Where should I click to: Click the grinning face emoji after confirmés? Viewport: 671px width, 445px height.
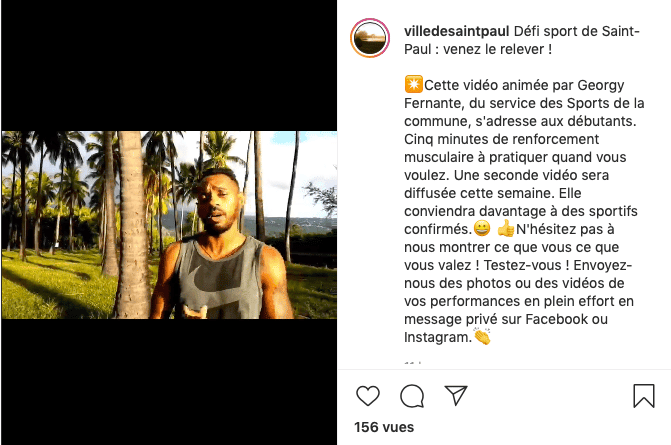(482, 228)
